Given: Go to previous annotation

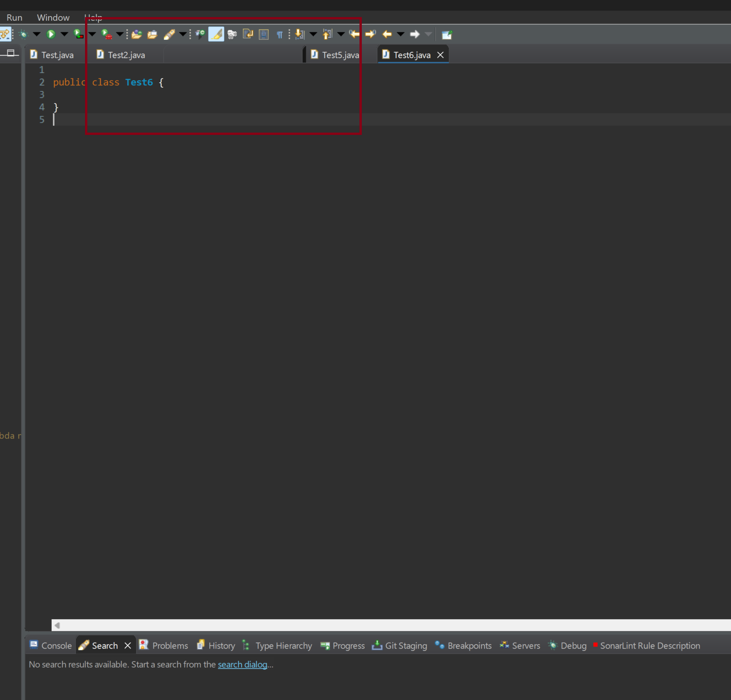Looking at the screenshot, I should (x=328, y=34).
